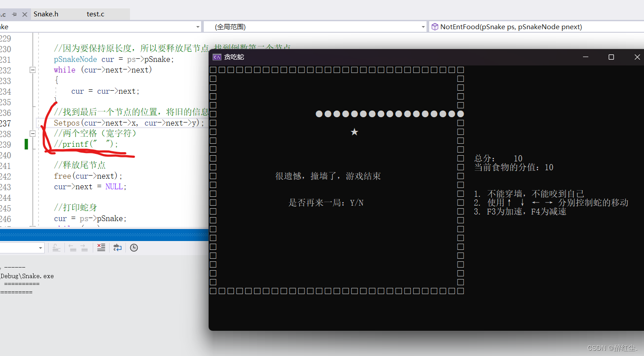
Task: Minimize the 贪吃蛇 console window
Action: pos(585,57)
